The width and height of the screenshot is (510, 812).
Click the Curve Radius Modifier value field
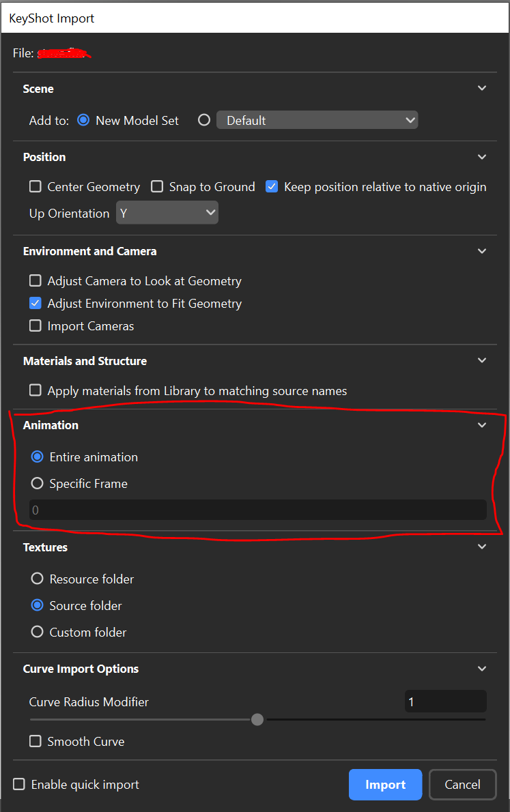click(445, 701)
